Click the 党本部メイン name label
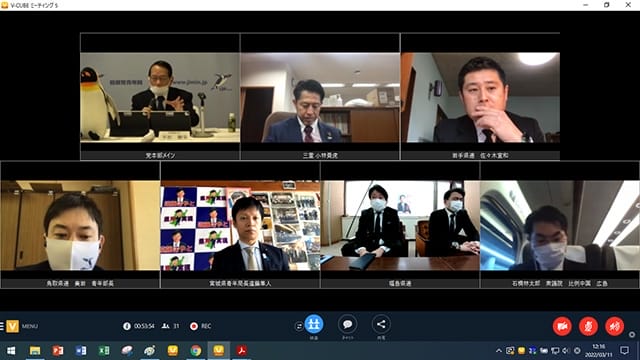Screen dimensions: 640x360 point(160,156)
